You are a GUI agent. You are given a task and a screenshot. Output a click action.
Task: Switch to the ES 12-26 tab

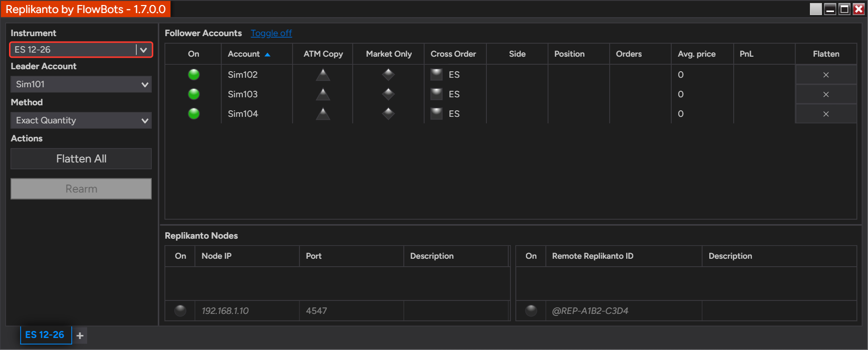click(45, 334)
